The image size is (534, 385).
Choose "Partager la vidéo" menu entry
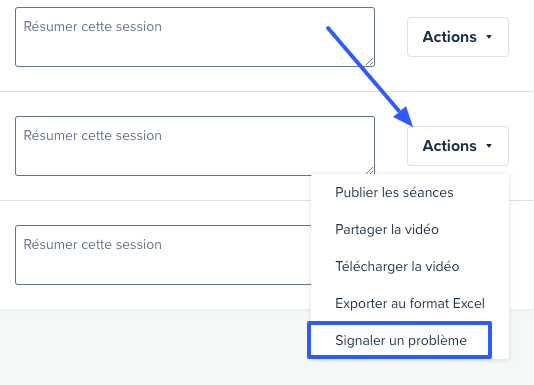387,229
